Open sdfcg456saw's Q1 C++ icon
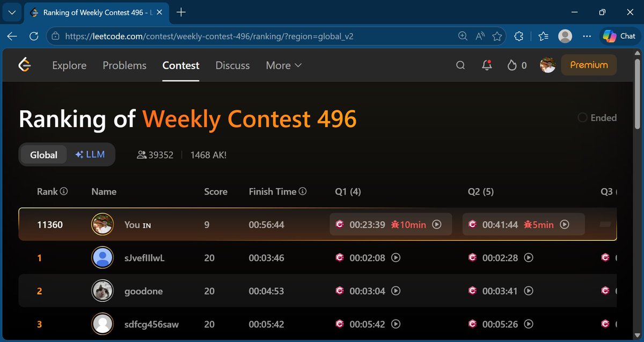 pos(340,324)
